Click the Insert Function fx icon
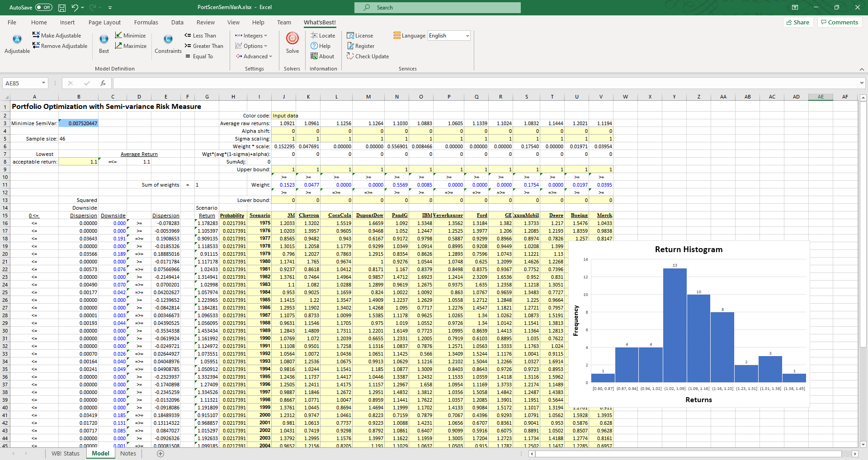The height and width of the screenshot is (460, 868). [103, 83]
